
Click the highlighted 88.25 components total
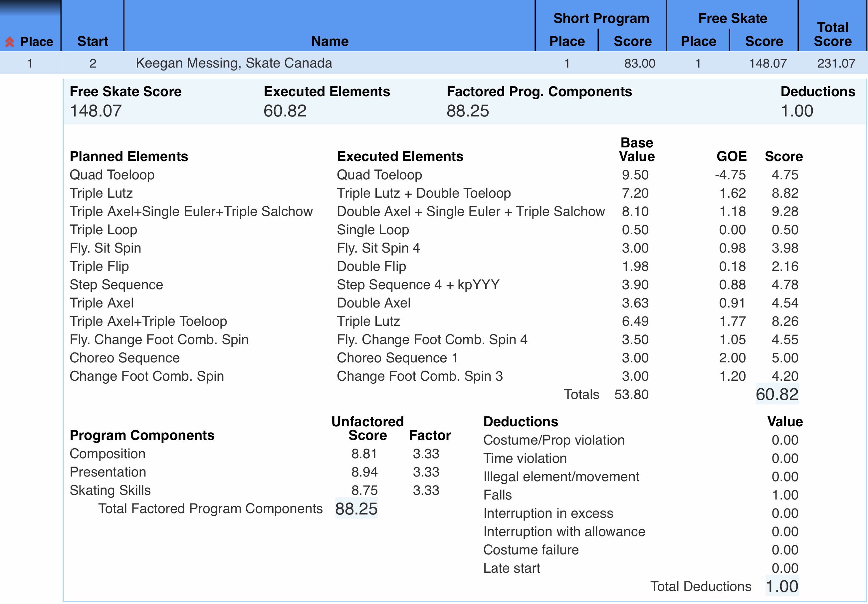(x=356, y=509)
